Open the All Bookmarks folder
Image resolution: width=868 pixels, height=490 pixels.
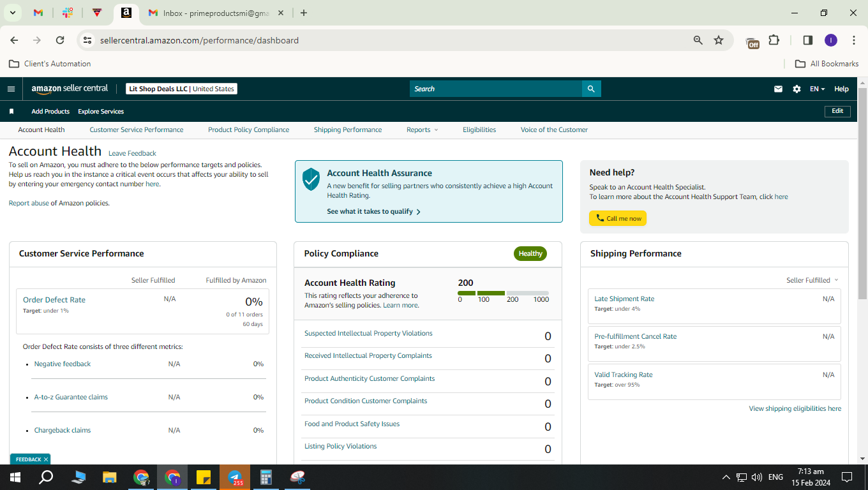[827, 64]
